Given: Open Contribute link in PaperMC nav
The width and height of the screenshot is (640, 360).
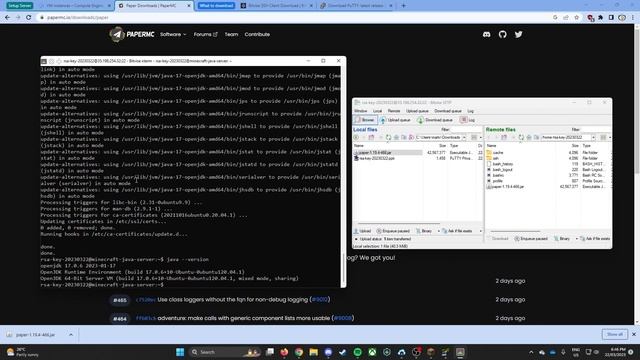Looking at the screenshot, I should tap(257, 34).
